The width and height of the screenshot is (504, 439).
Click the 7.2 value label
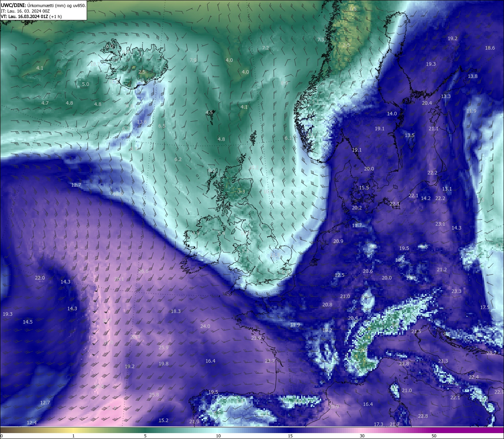click(x=265, y=48)
